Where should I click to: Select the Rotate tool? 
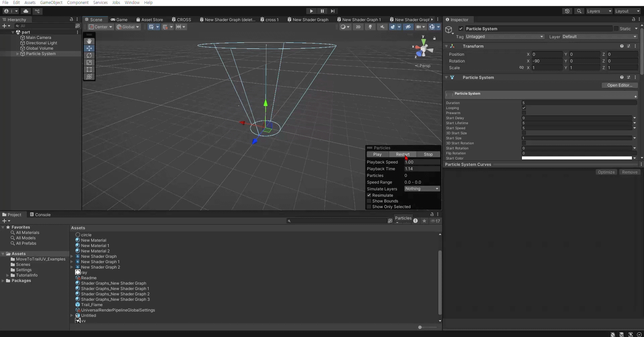[89, 55]
